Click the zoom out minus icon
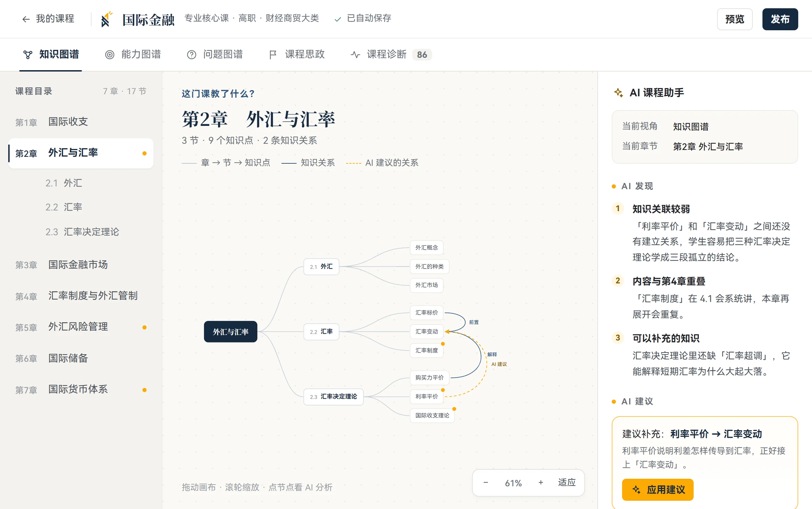 [485, 483]
